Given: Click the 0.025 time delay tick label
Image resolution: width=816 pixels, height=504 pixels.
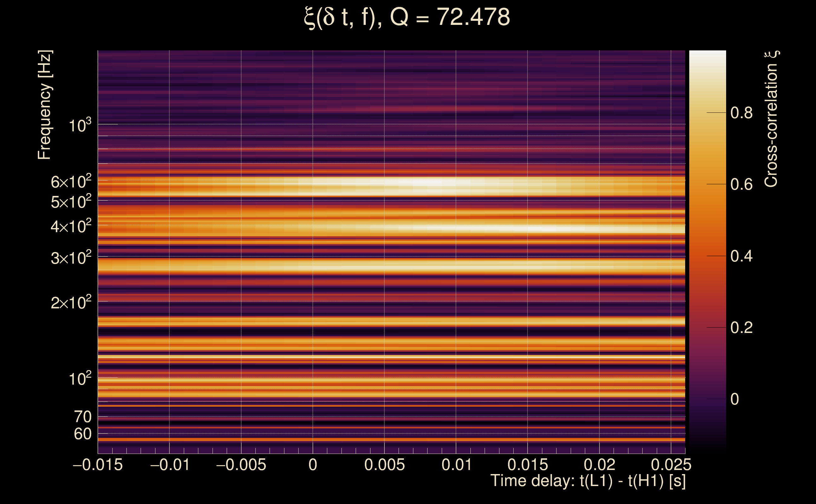Looking at the screenshot, I should [671, 465].
